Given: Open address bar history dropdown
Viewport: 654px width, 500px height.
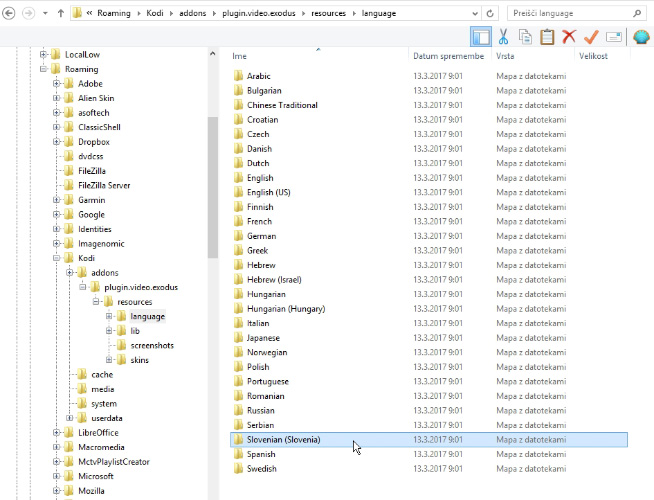Looking at the screenshot, I should point(474,13).
